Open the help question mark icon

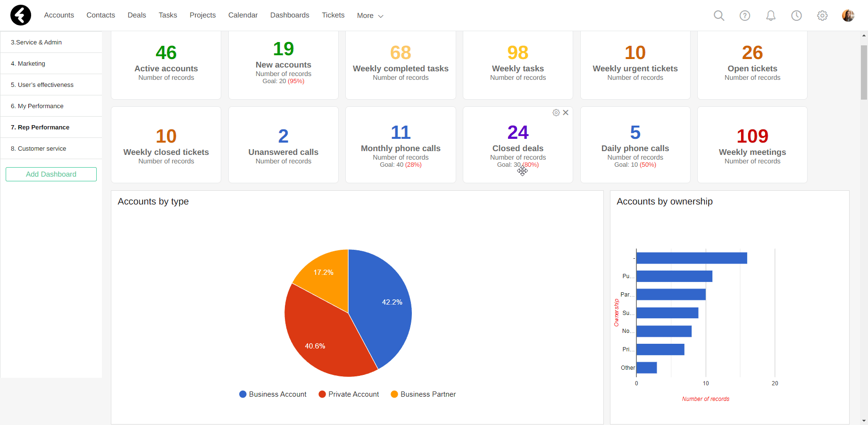tap(745, 16)
